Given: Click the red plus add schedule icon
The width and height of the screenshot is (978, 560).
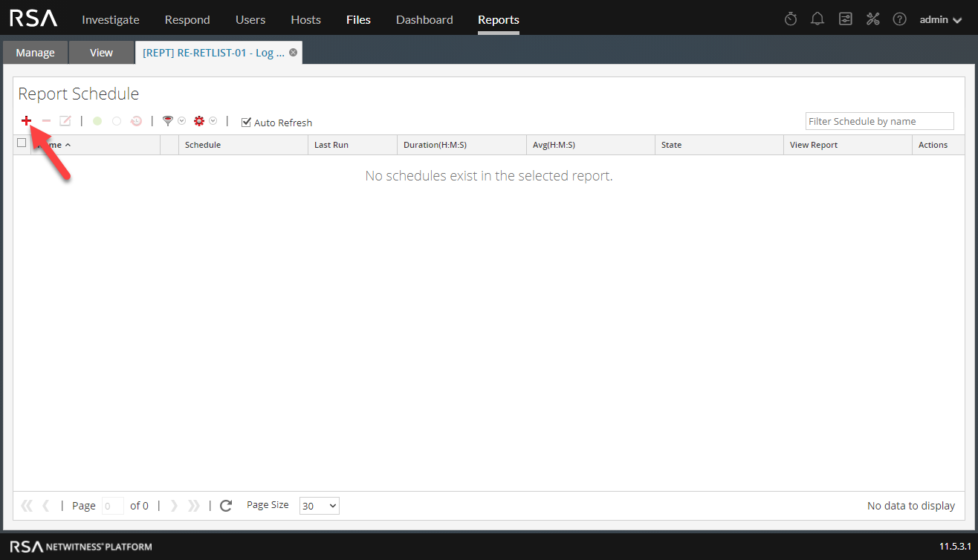Looking at the screenshot, I should 26,121.
